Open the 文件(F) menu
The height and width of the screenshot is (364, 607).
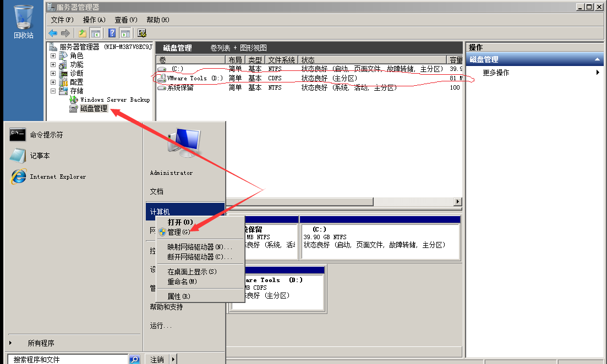coord(62,20)
